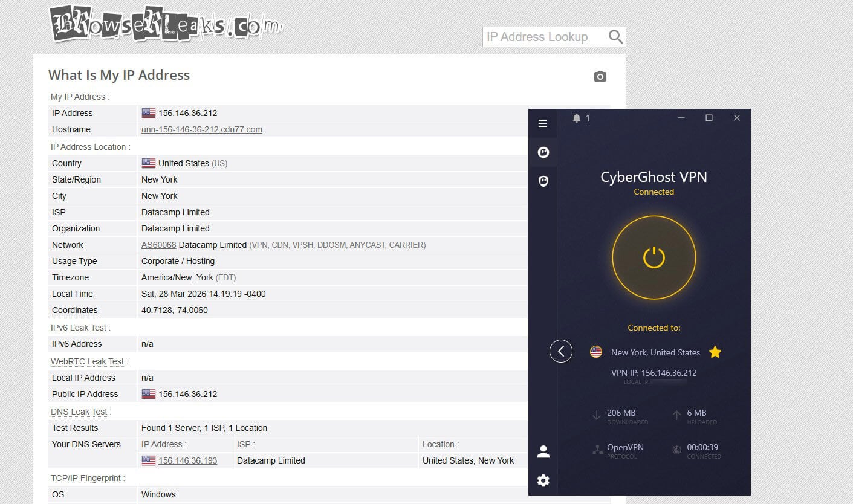853x504 pixels.
Task: Collapse the CyberGhost panel with the chevron
Action: click(560, 351)
